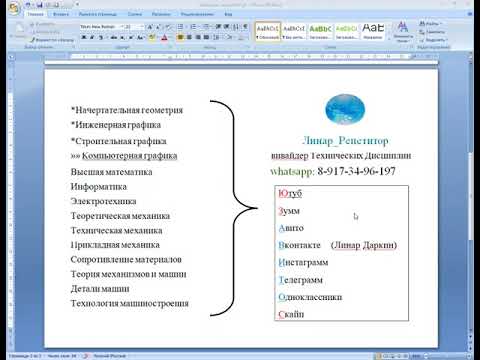Save the document from quick access toolbar
480x360 pixels.
(x=40, y=5)
